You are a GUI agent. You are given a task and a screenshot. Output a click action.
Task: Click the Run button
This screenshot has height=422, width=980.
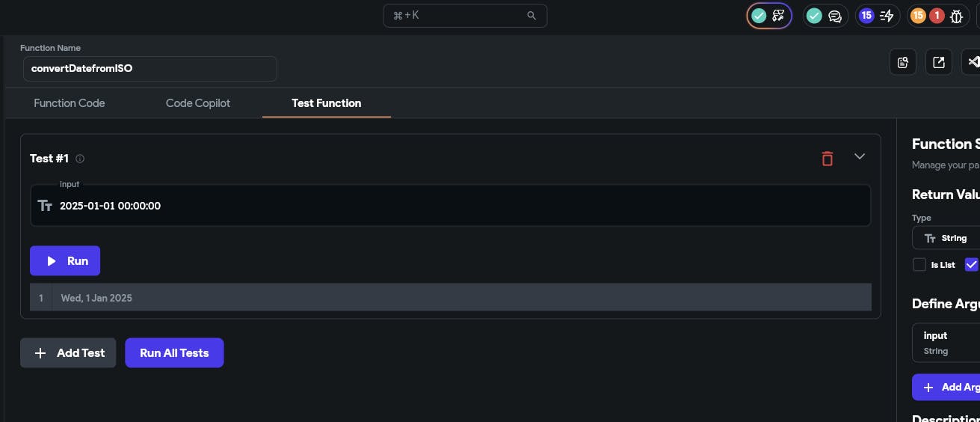click(65, 261)
